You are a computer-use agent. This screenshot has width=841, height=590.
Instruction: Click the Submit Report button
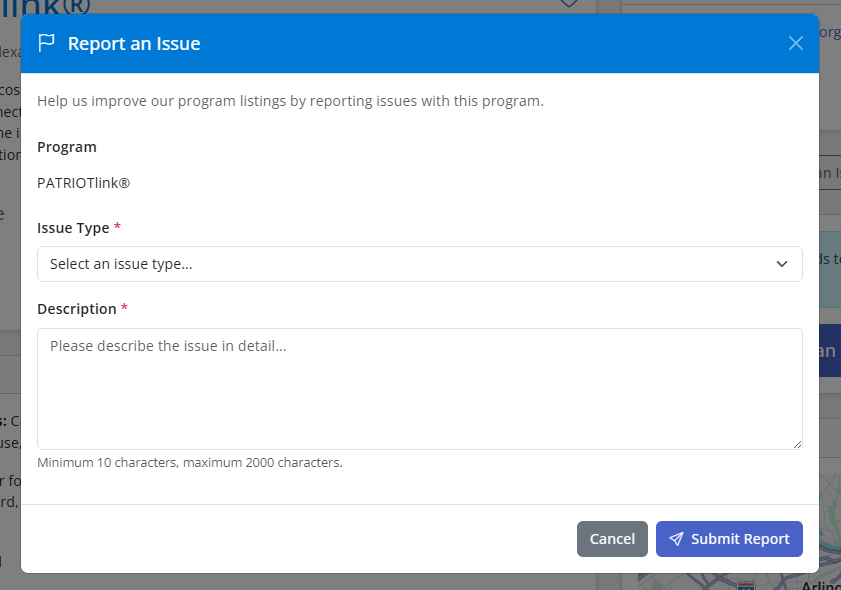729,539
